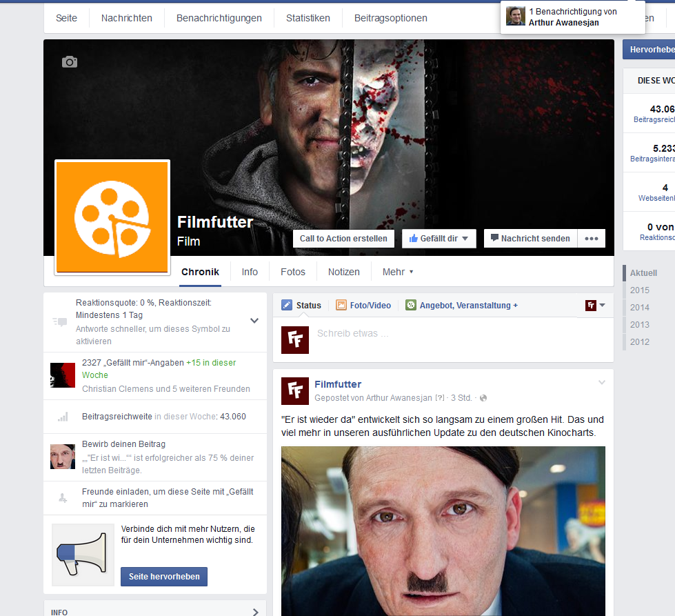Click the camera icon on cover photo
This screenshot has width=675, height=616.
pyautogui.click(x=69, y=62)
